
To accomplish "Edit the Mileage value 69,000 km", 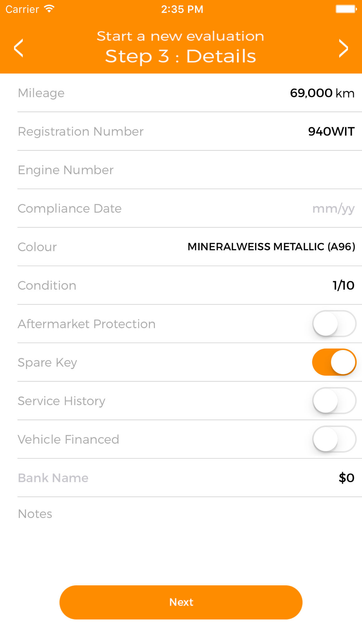I will (322, 93).
